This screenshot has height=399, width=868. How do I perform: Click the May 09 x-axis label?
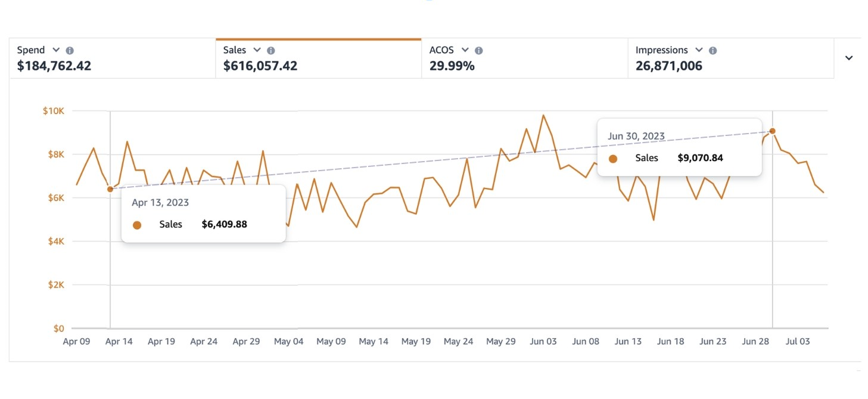(331, 342)
